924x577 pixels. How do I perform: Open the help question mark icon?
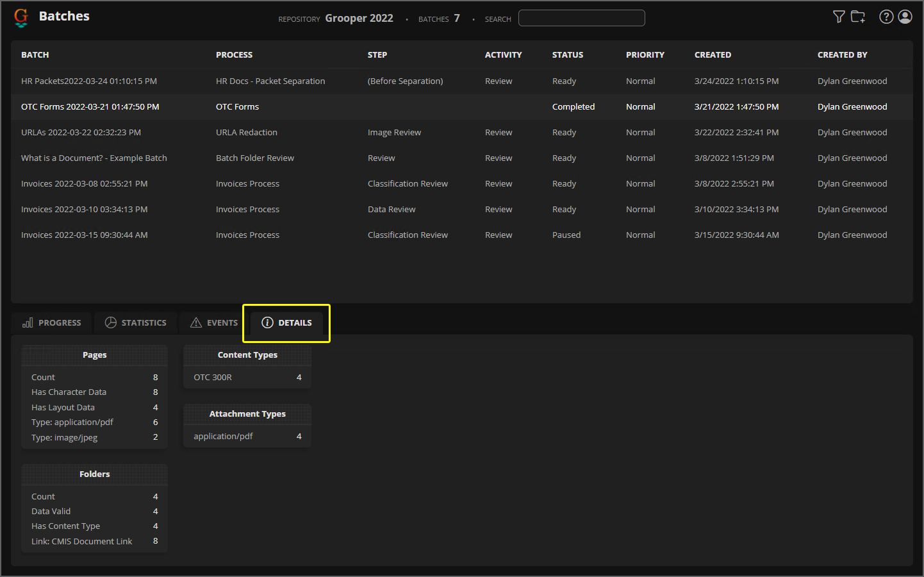point(886,17)
